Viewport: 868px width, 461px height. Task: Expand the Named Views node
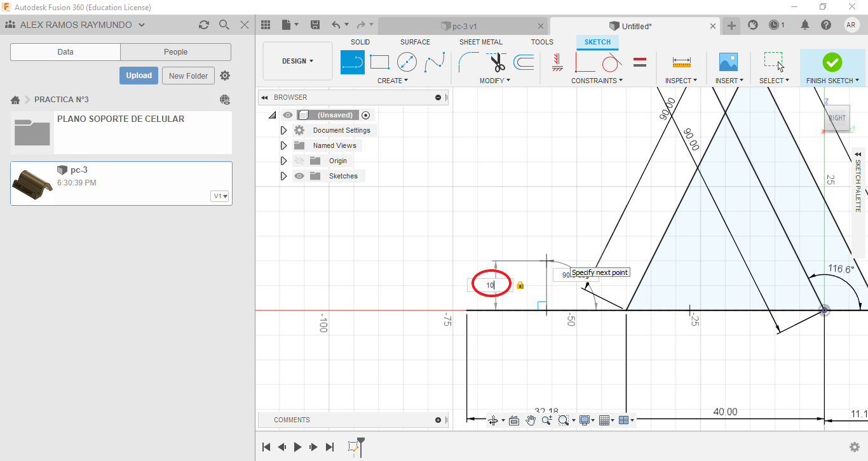coord(284,145)
